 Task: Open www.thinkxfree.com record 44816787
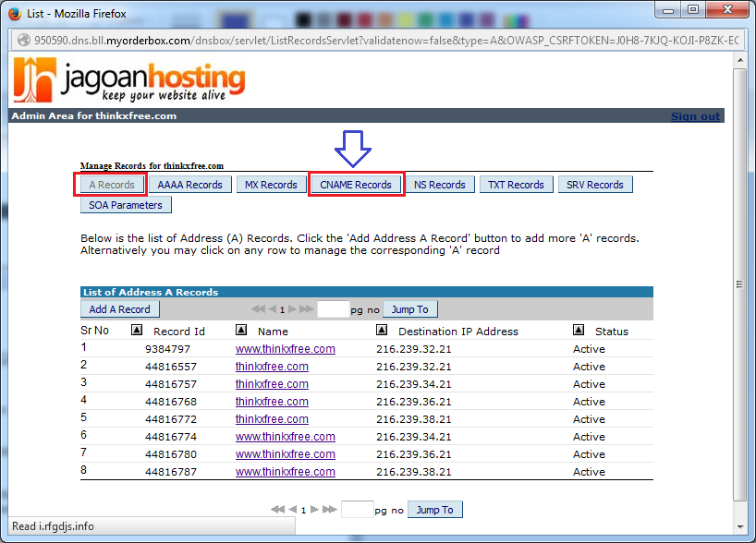[286, 472]
